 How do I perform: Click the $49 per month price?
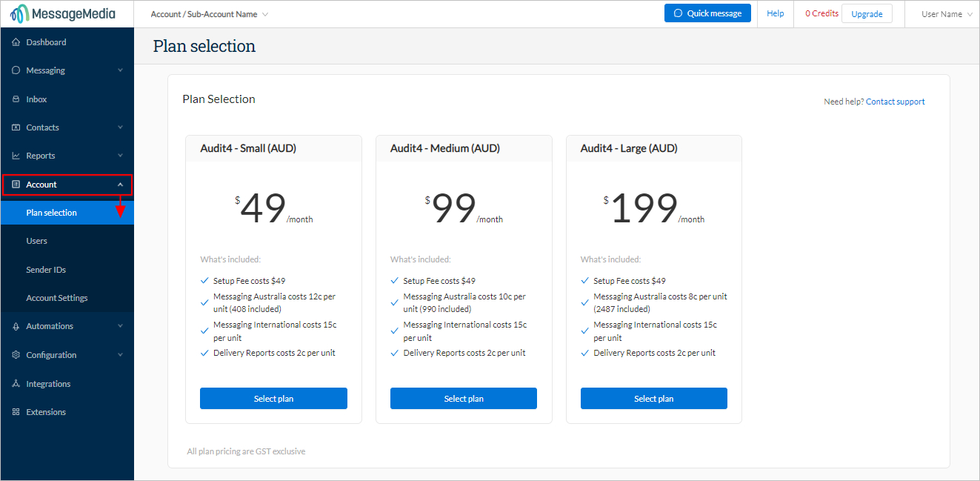point(273,208)
